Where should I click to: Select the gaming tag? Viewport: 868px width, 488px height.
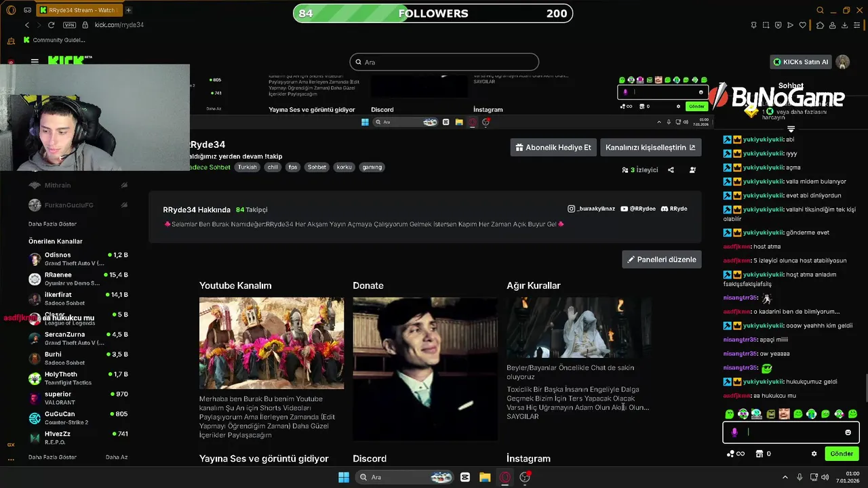(372, 167)
